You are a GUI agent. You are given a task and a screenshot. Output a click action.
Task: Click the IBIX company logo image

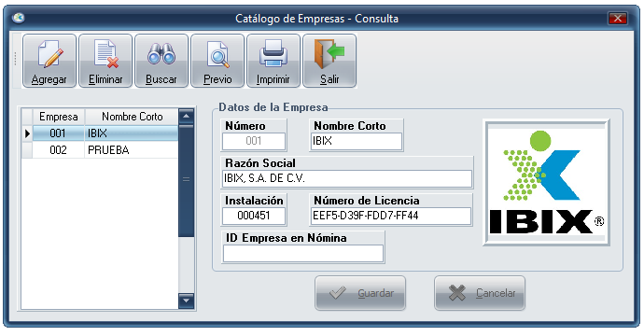point(546,183)
